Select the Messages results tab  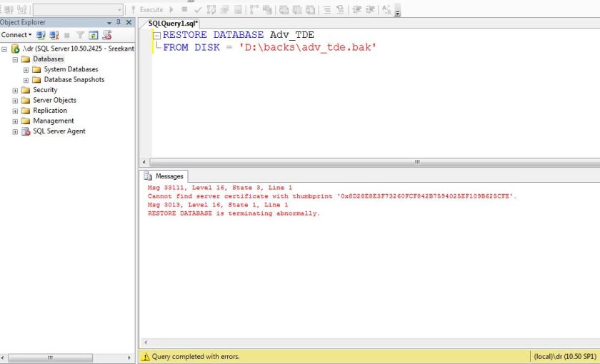point(164,176)
